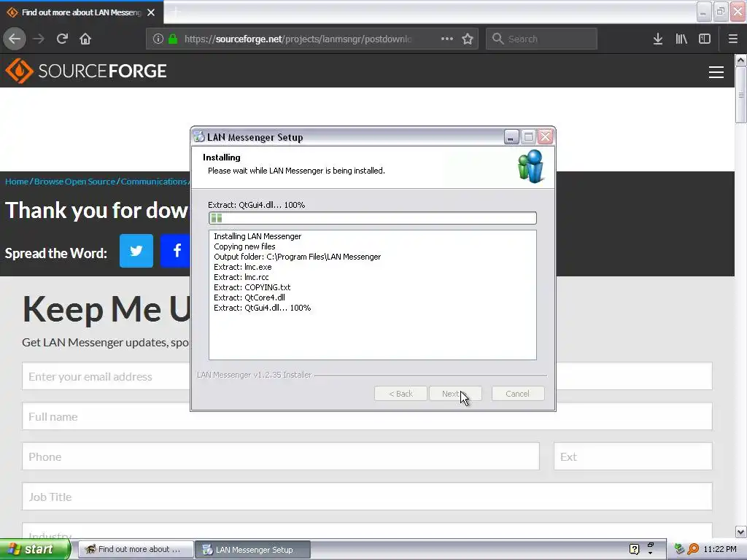Show site information via the info icon
This screenshot has width=747, height=560.
[158, 39]
